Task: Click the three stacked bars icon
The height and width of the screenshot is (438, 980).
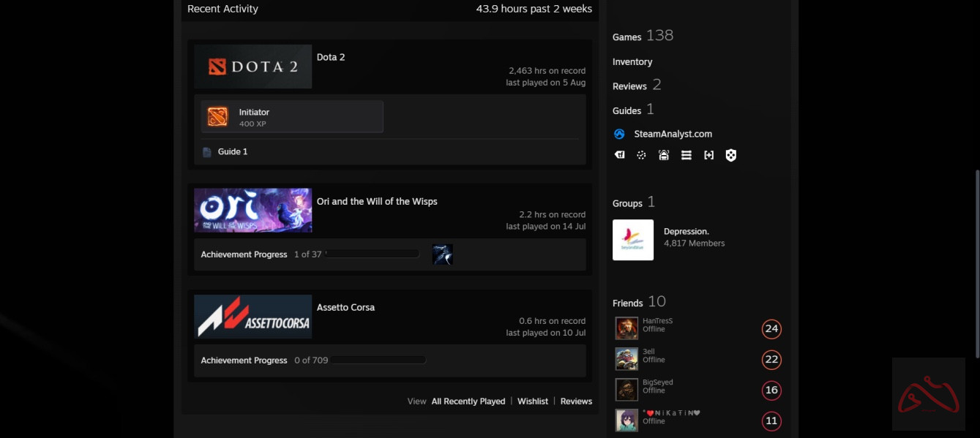Action: point(686,155)
